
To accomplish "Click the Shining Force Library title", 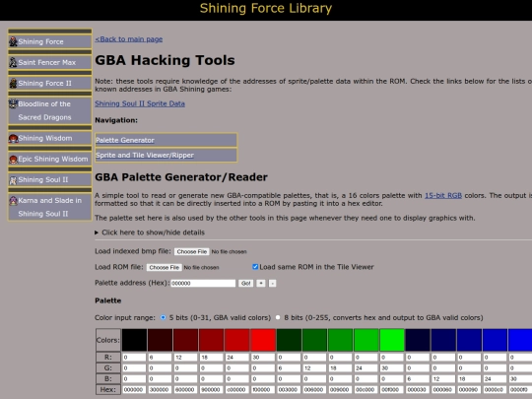I will click(x=266, y=9).
